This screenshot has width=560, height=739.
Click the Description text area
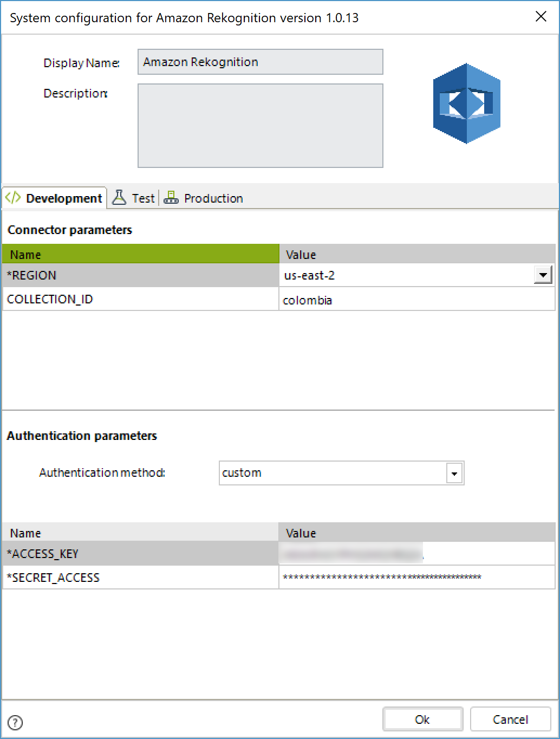coord(260,125)
